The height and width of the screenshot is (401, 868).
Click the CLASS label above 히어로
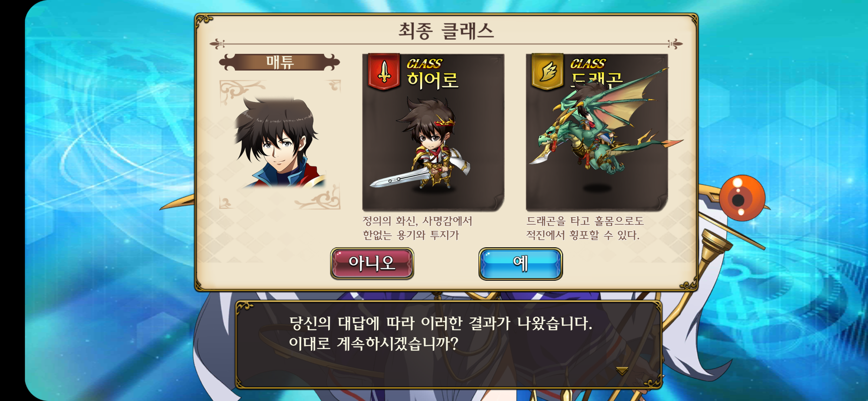point(424,64)
